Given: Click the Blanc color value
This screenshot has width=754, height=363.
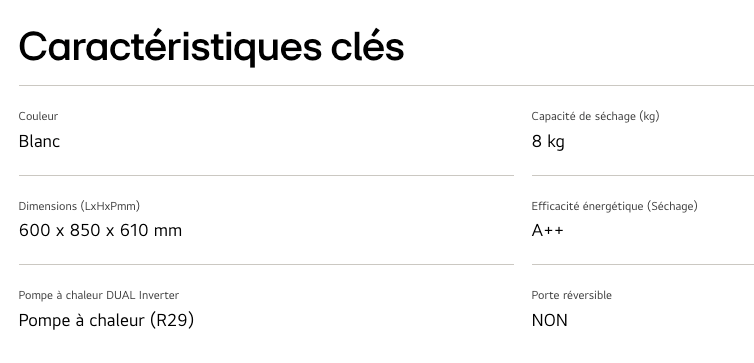Looking at the screenshot, I should point(39,141).
